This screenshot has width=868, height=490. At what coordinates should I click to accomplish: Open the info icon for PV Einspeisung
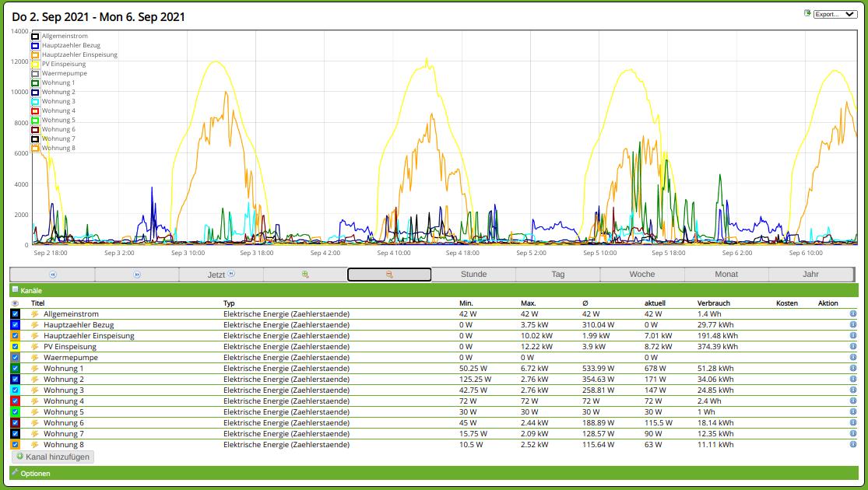pyautogui.click(x=853, y=346)
